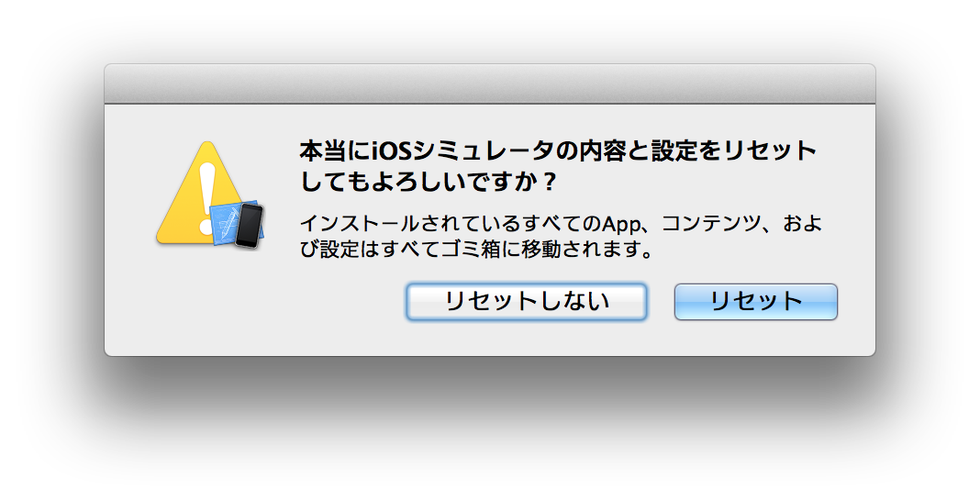The width and height of the screenshot is (980, 501).
Task: Click the black iPhone simulator badge icon
Action: [x=249, y=226]
